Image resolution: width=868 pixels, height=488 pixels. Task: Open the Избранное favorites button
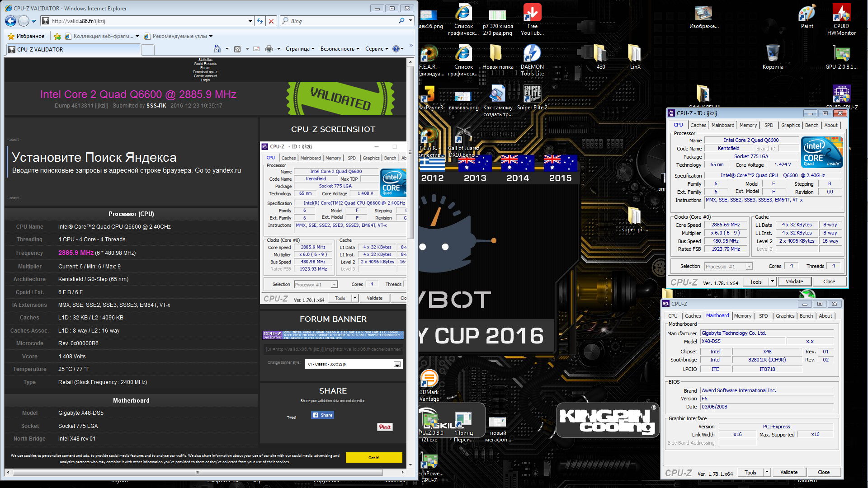click(26, 36)
